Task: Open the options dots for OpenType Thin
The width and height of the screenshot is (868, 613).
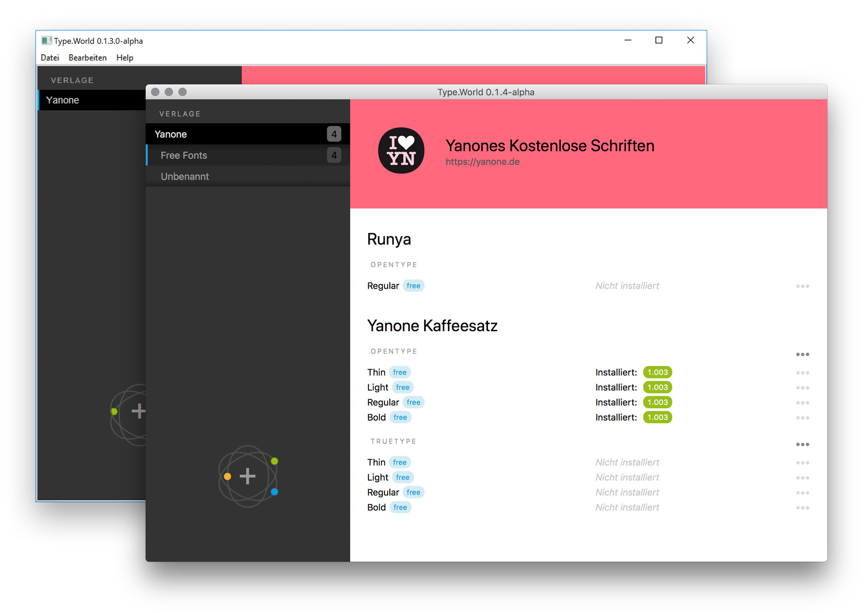Action: click(x=802, y=372)
